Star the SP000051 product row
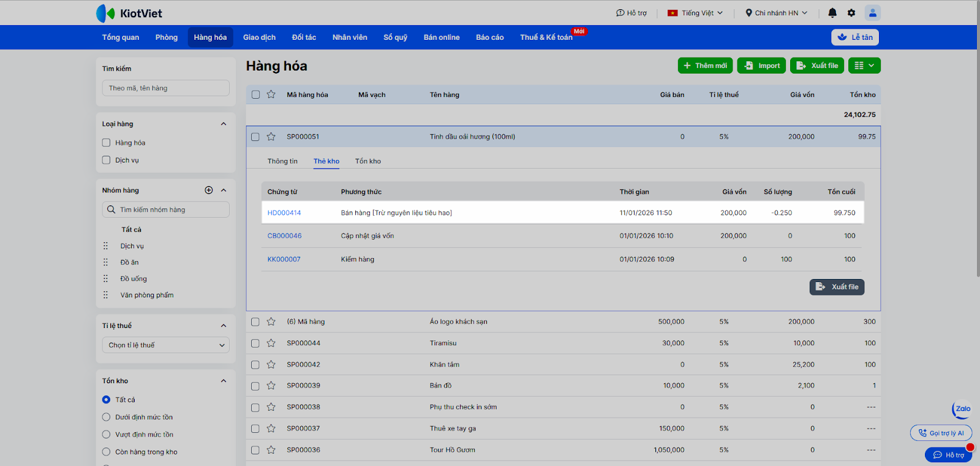This screenshot has height=466, width=980. [x=271, y=137]
